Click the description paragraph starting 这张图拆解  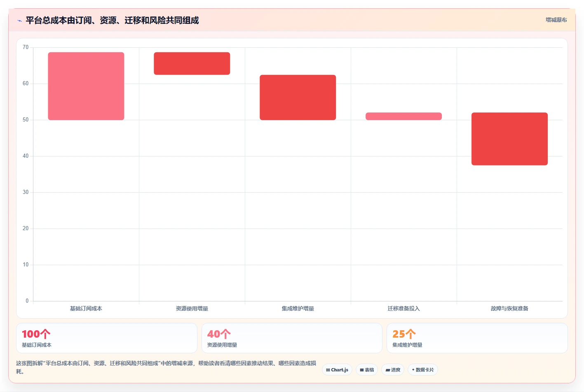coord(166,367)
